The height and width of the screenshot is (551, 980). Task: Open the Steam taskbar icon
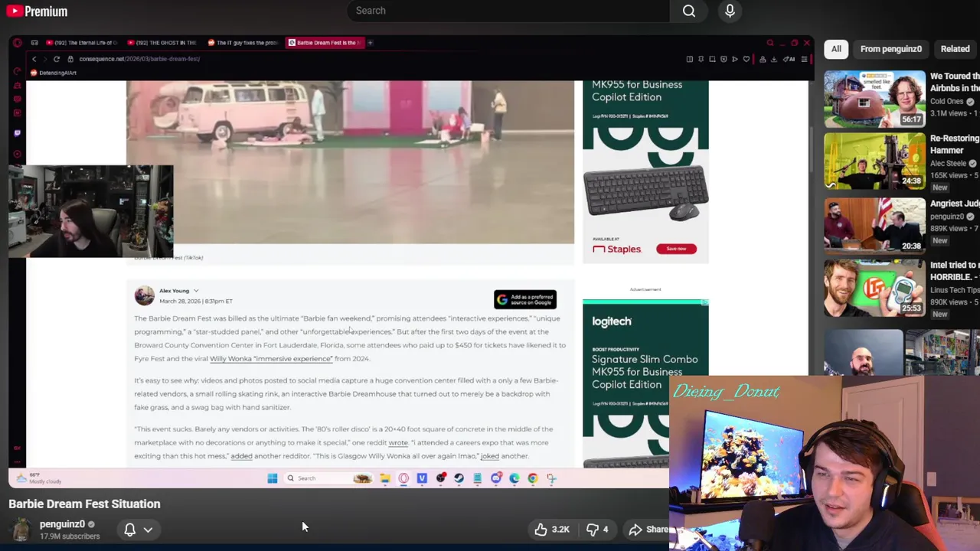pos(459,478)
